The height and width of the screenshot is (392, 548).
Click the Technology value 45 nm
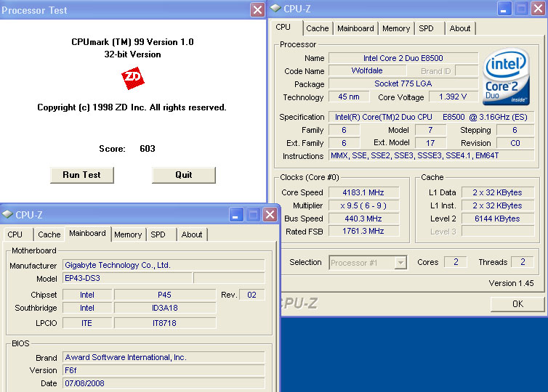(349, 97)
